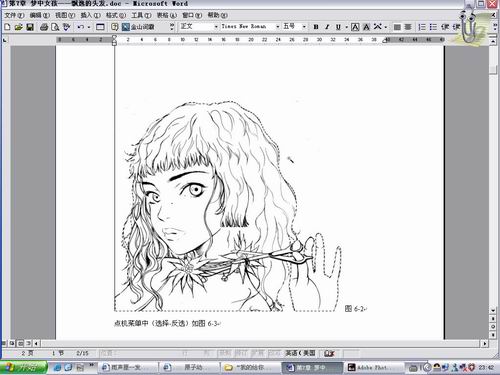Click the bulleted list icon
Screen dimensions: 500x375
[x=433, y=27]
